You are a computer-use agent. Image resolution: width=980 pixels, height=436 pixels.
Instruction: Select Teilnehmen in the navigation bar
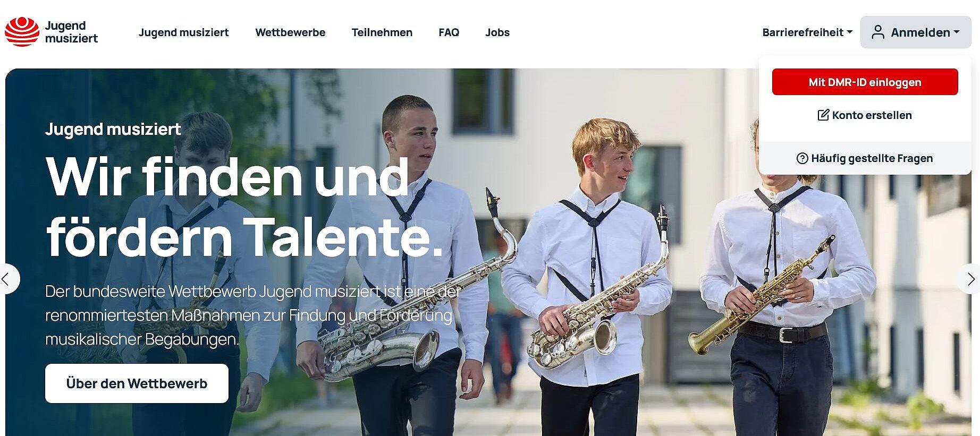(x=382, y=32)
